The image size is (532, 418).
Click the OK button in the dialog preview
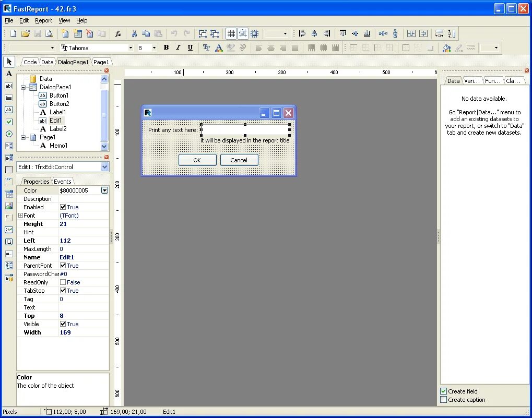[x=197, y=160]
